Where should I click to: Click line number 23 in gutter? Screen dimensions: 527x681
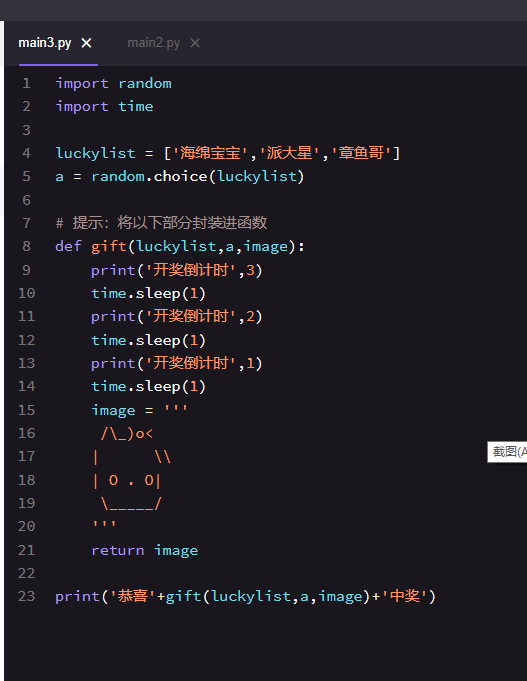[x=27, y=596]
